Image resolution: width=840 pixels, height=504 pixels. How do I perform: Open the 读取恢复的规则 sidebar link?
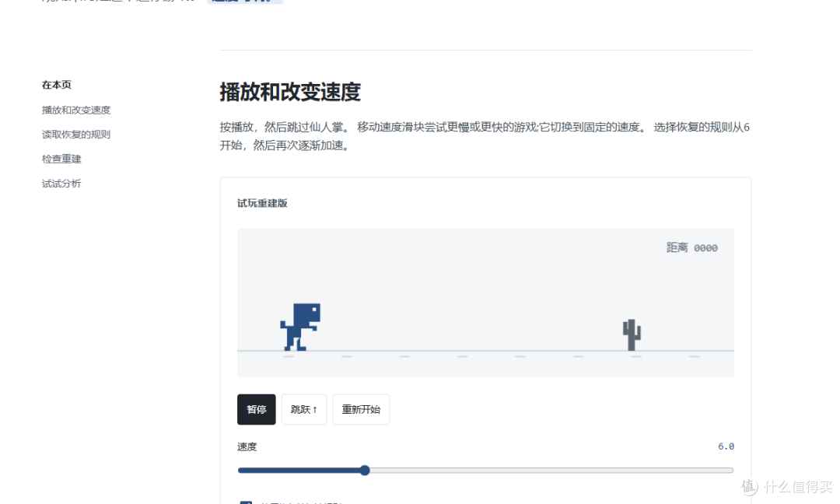click(x=76, y=135)
